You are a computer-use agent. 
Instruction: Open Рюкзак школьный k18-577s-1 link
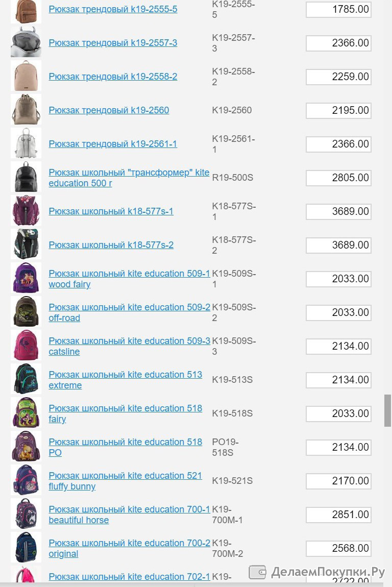point(111,211)
